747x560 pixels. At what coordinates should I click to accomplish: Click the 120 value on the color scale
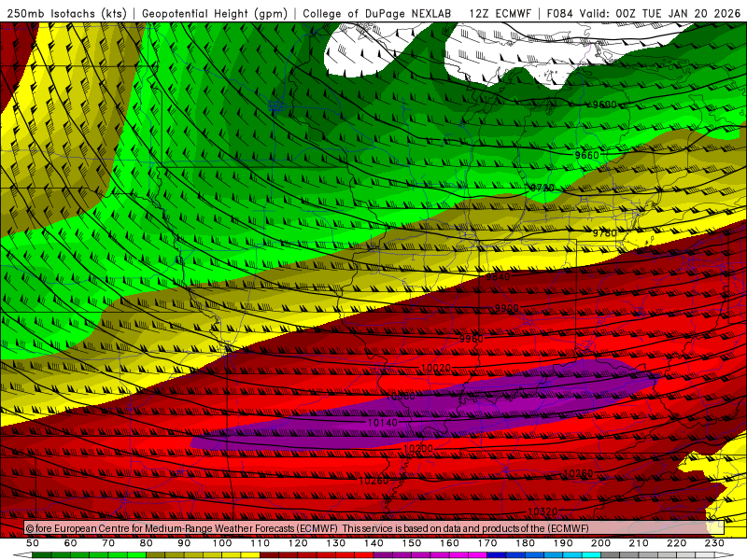point(298,543)
